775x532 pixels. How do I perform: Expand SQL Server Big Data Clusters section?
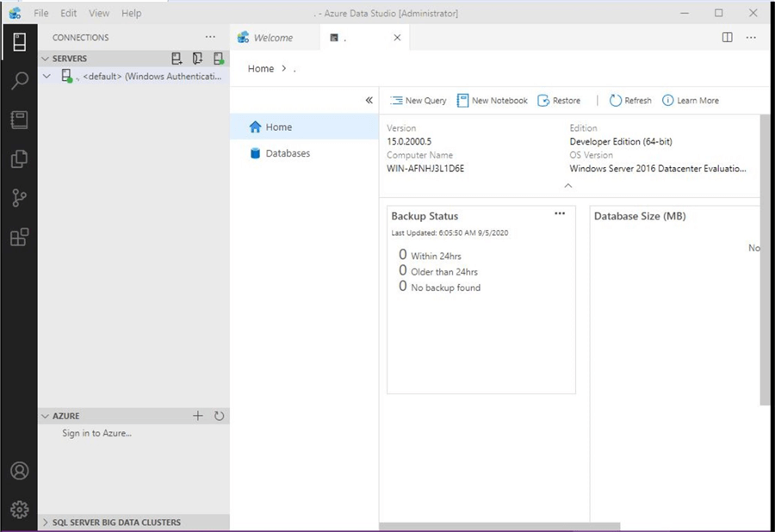coord(46,523)
